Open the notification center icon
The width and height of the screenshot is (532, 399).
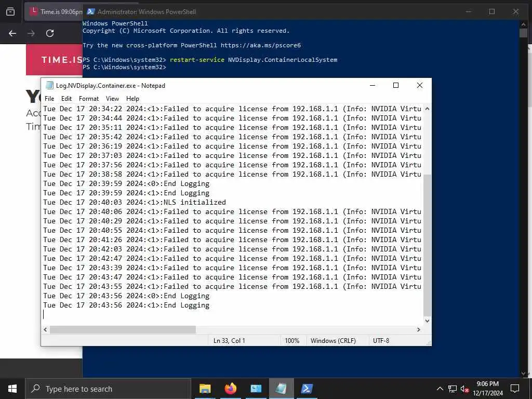tap(515, 389)
